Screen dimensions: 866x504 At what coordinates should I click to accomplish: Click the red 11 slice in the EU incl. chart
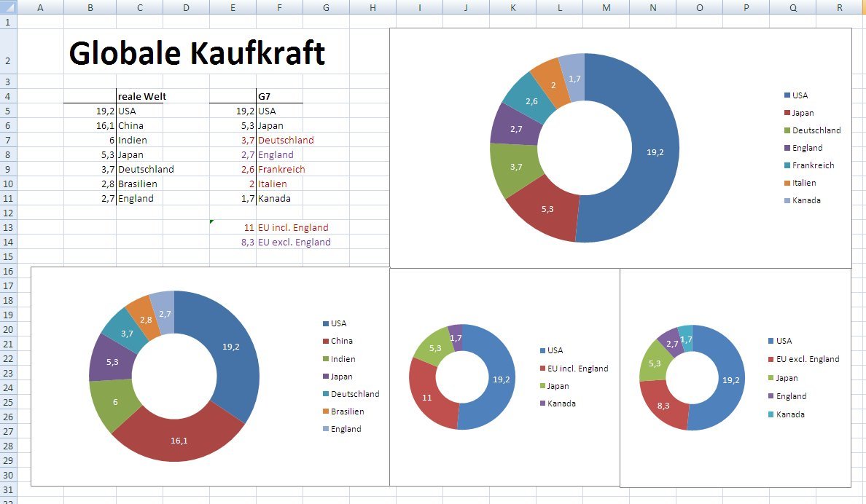[x=428, y=397]
